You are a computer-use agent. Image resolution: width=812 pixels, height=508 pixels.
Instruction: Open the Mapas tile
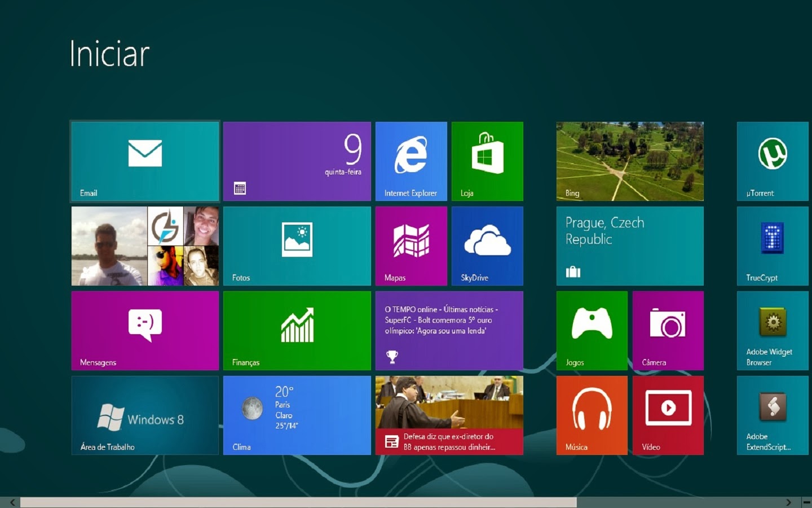tap(411, 246)
